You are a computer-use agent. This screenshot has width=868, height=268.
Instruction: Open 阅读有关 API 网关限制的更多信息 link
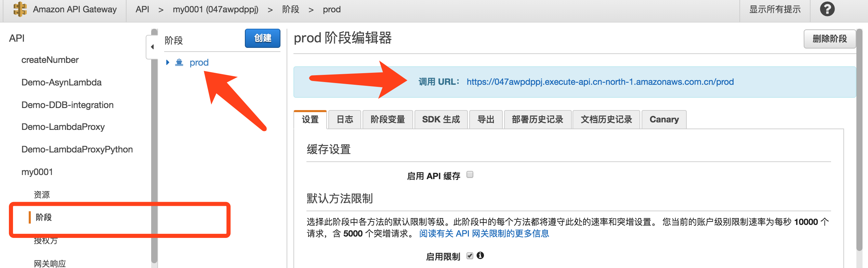pos(484,233)
